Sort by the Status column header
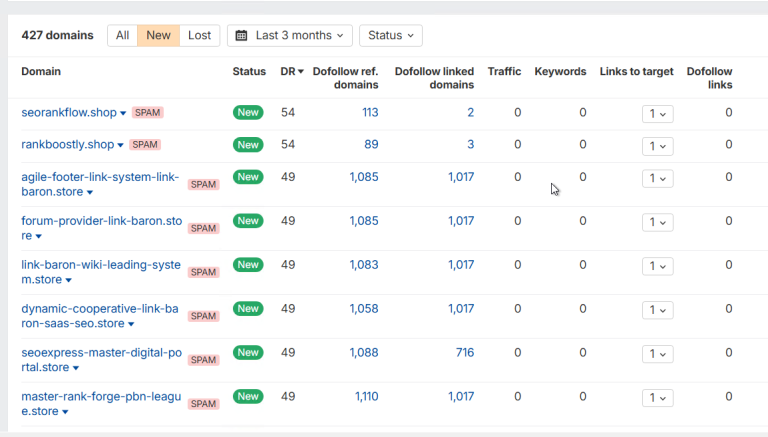 (249, 72)
